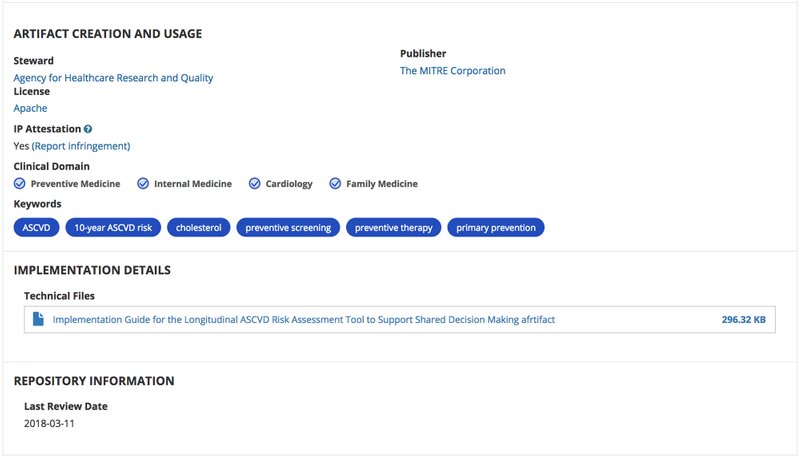Select the preventive therapy keyword tag
This screenshot has height=456, width=800.
point(393,227)
